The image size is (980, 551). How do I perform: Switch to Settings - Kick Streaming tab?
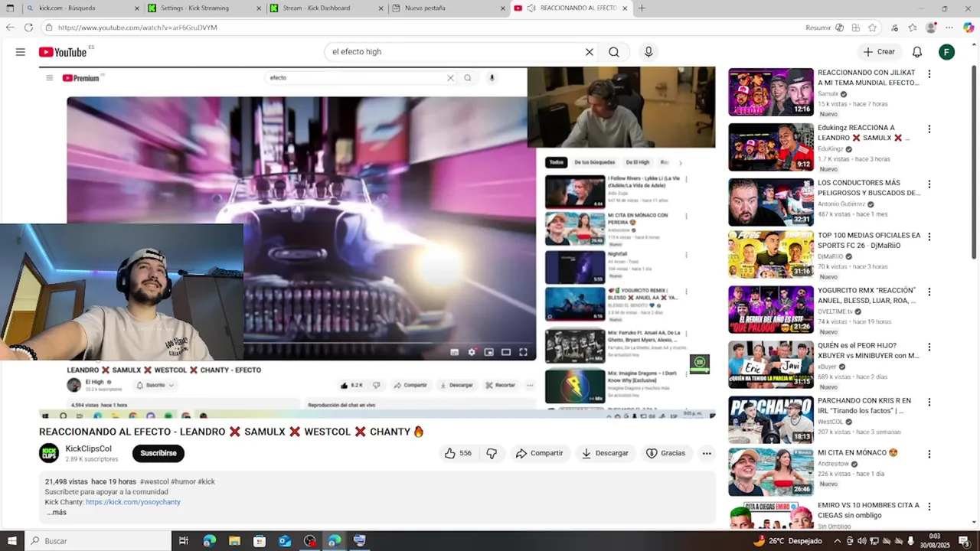click(205, 8)
